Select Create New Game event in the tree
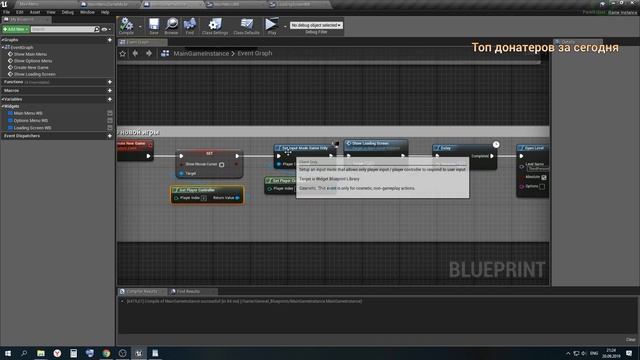Image resolution: width=640 pixels, height=360 pixels. click(31, 67)
